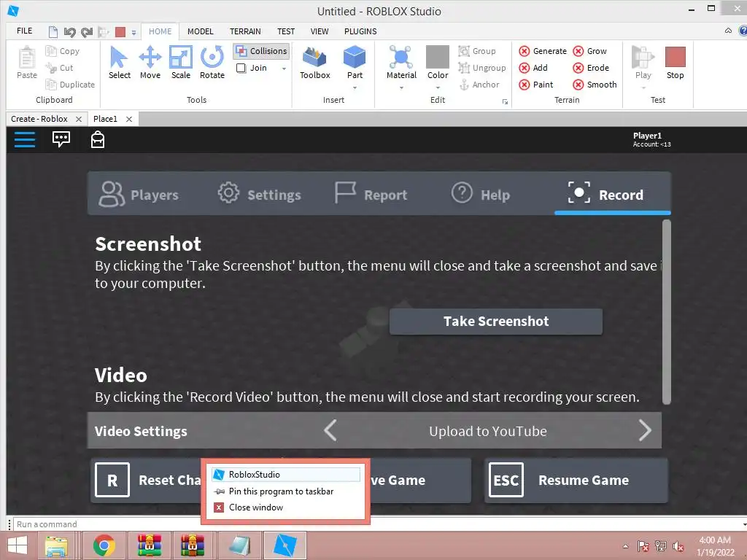Viewport: 747px width, 560px height.
Task: Click the Anchor part button
Action: 479,85
